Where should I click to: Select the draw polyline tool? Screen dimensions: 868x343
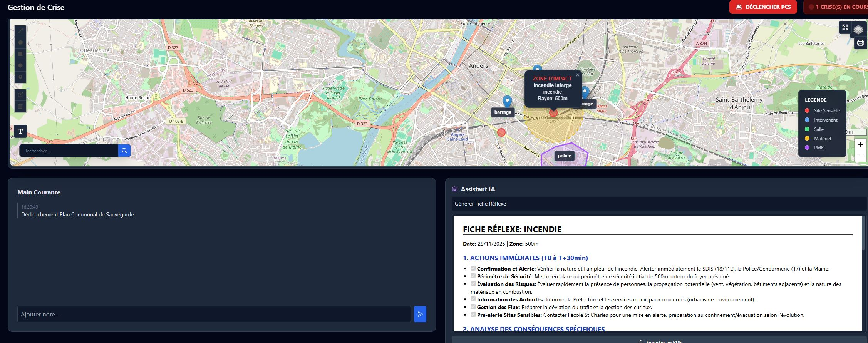pos(20,31)
